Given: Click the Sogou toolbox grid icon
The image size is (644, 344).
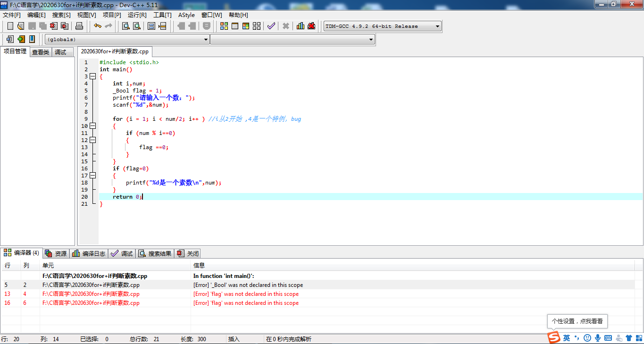Looking at the screenshot, I should [639, 338].
